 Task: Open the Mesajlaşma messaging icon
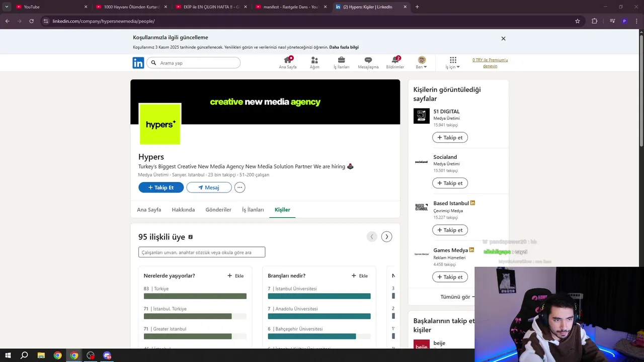coord(368,63)
